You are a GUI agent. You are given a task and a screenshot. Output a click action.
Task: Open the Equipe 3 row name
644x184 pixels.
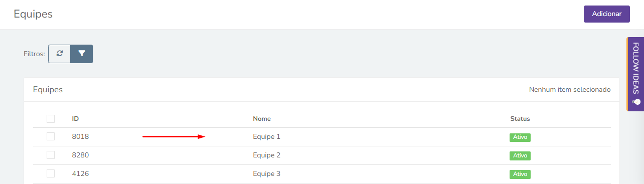[267, 174]
